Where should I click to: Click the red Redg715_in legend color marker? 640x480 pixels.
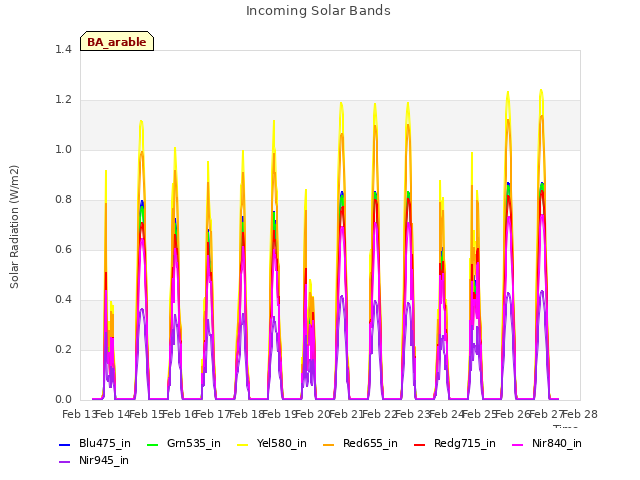(x=419, y=444)
